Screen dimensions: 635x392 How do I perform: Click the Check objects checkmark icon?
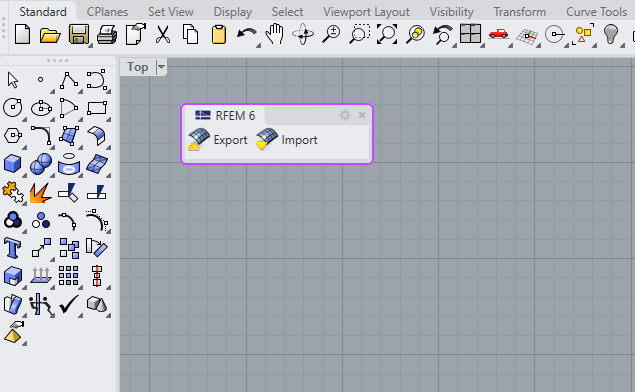[x=69, y=304]
